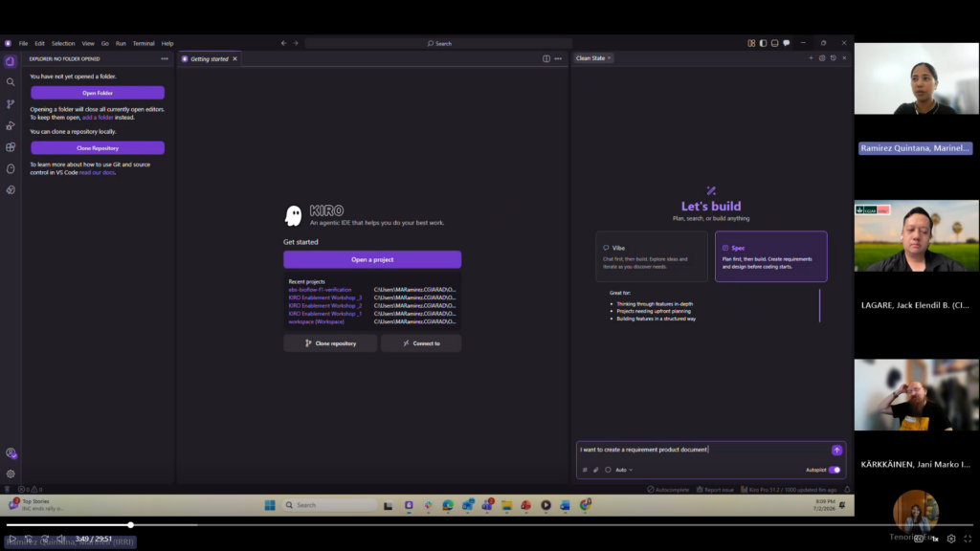Click the Kiro Pro usage status item
This screenshot has height=551, width=980.
click(789, 490)
